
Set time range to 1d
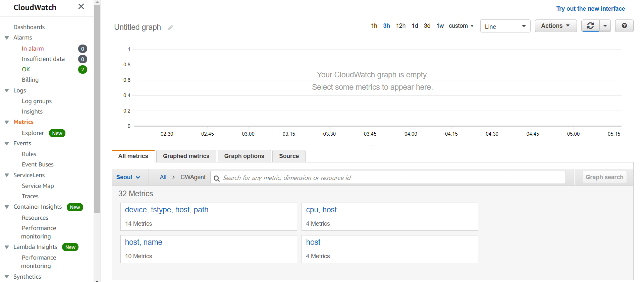415,26
